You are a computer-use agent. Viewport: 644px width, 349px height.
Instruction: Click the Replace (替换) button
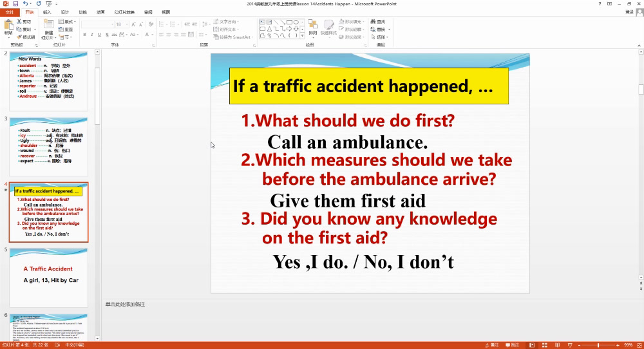point(381,29)
